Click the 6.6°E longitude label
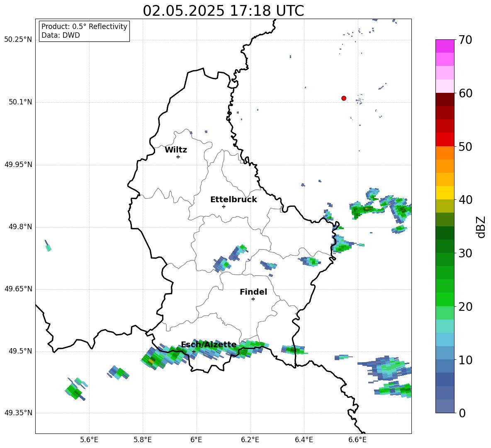Screen dimensions: 491x448 357,440
